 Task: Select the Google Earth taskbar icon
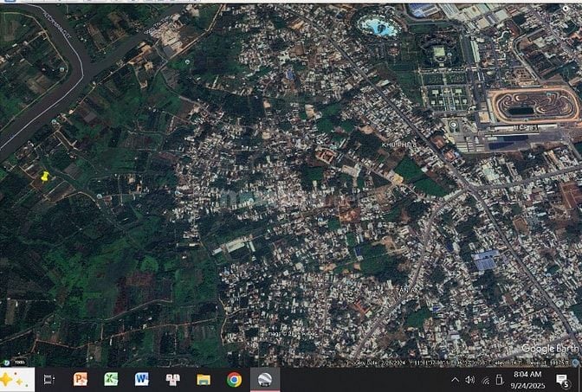pos(266,379)
